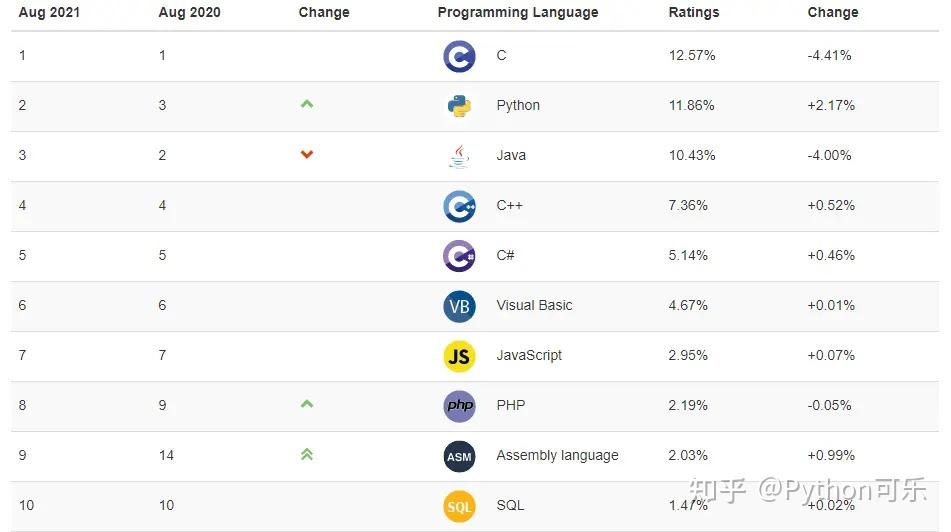951x532 pixels.
Task: Select the Ratings column header
Action: point(693,13)
